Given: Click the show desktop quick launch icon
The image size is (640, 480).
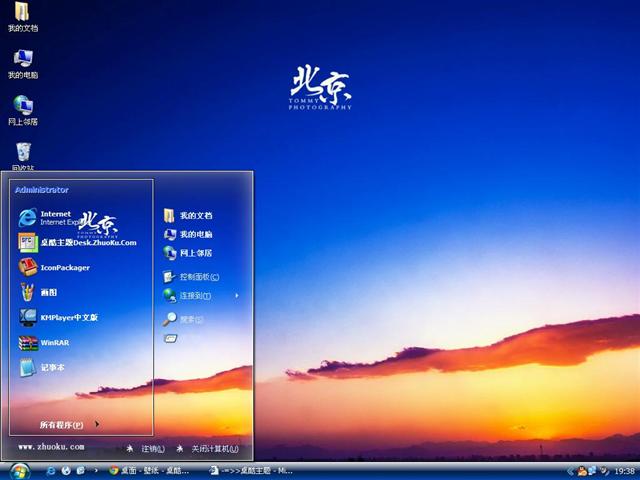Looking at the screenshot, I should 81,471.
